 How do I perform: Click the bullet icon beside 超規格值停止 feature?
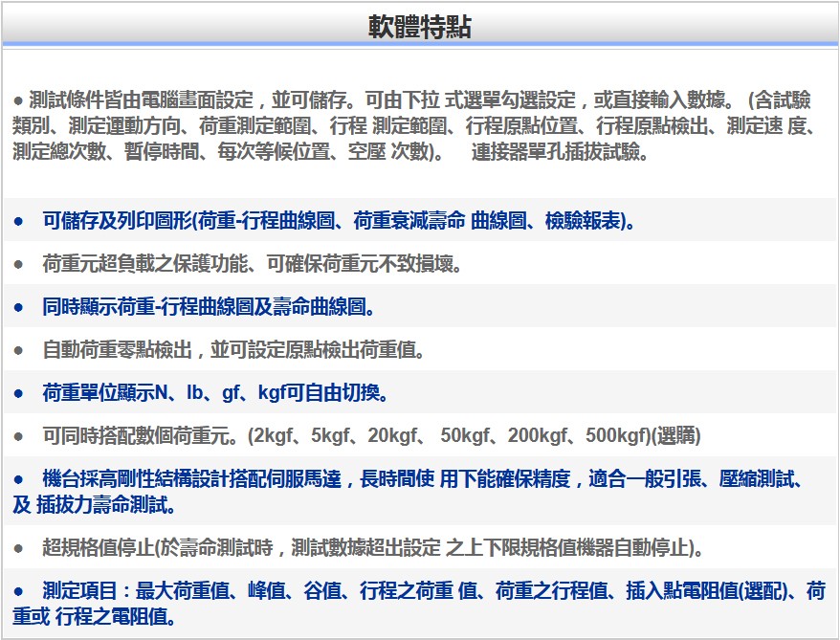(x=19, y=546)
